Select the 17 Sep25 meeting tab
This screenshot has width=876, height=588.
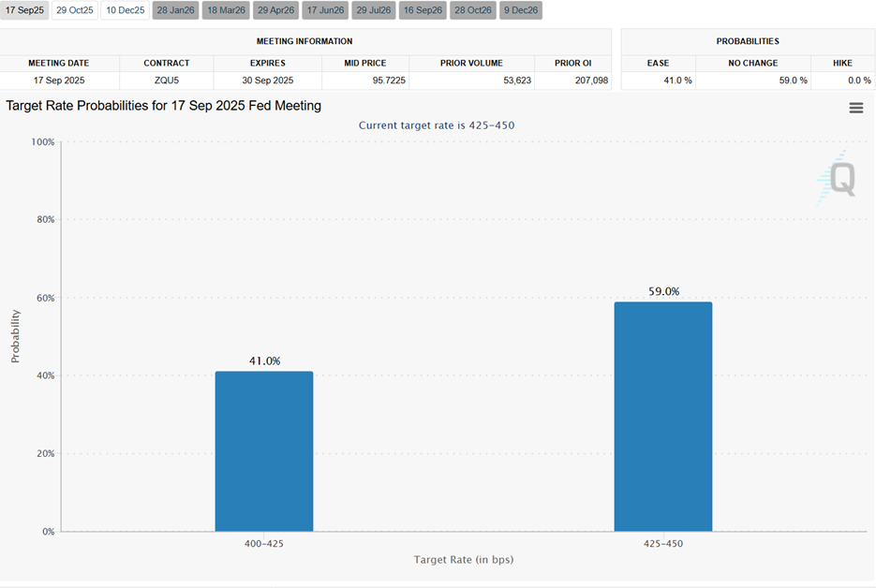coord(24,10)
